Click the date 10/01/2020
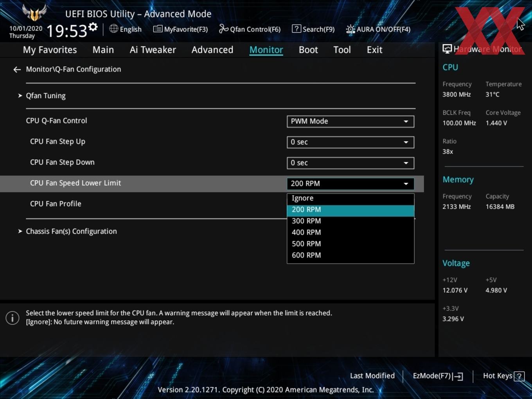Viewport: 532px width, 399px height. coord(26,29)
